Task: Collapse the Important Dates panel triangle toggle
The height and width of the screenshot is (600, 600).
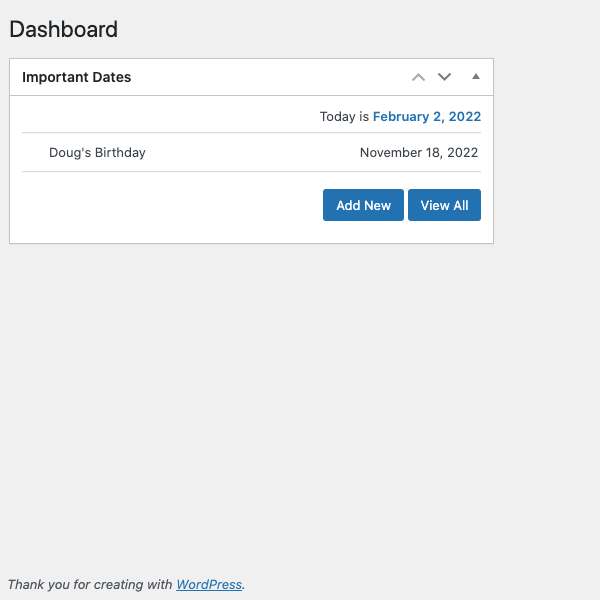Action: [x=476, y=77]
